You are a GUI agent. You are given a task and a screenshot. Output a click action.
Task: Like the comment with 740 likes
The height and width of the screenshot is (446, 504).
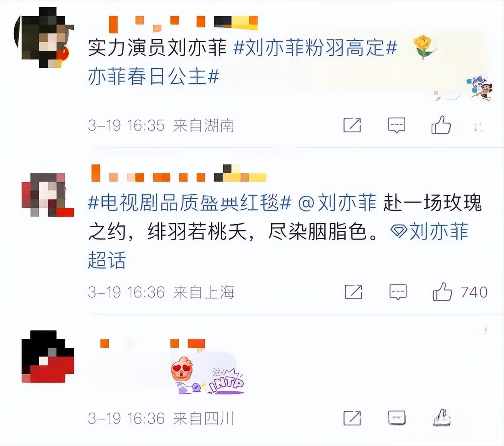click(x=442, y=292)
